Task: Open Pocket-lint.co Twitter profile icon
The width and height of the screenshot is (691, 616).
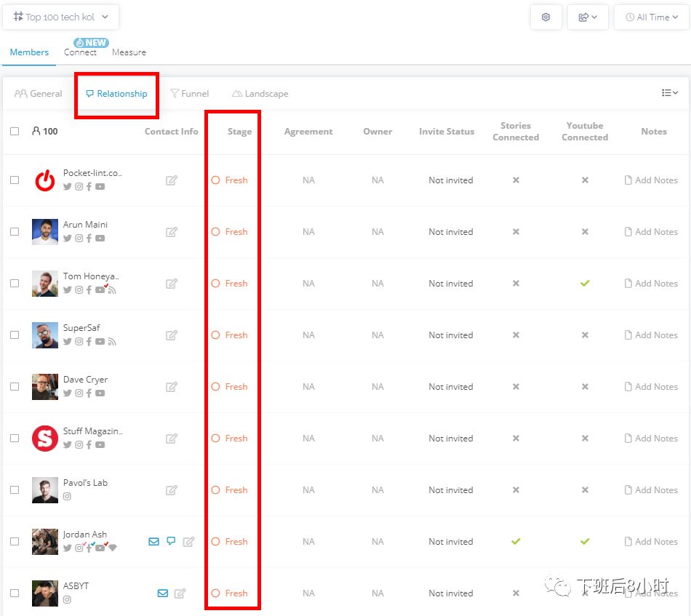Action: coord(67,186)
